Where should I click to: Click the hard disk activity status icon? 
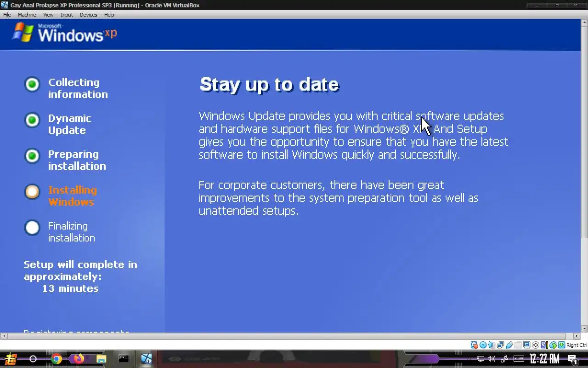pyautogui.click(x=475, y=345)
